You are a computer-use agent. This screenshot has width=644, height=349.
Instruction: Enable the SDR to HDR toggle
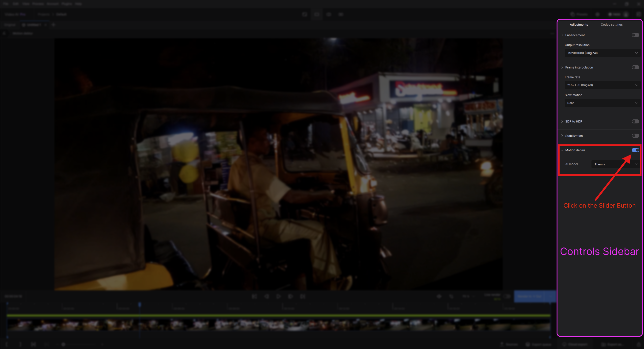pos(635,122)
